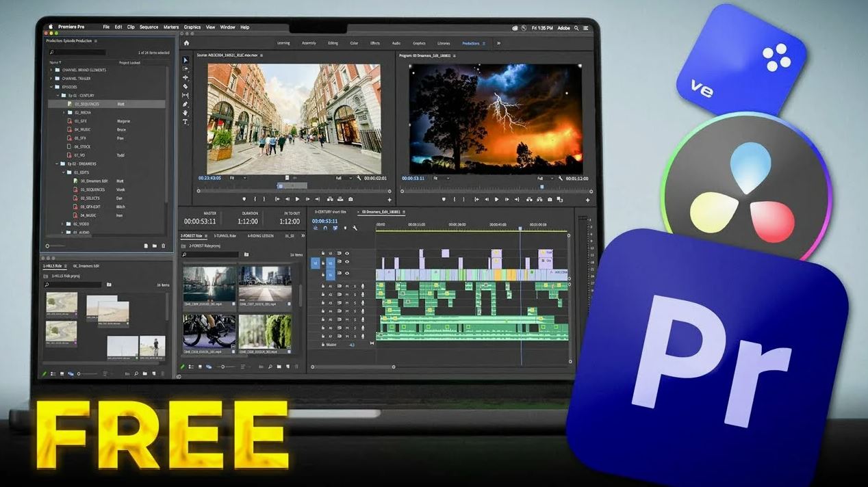Select the Type tool
The height and width of the screenshot is (487, 868).
(185, 122)
